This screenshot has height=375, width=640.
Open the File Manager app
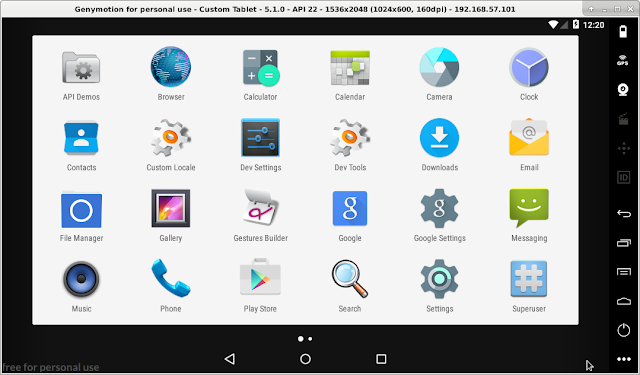tap(81, 210)
